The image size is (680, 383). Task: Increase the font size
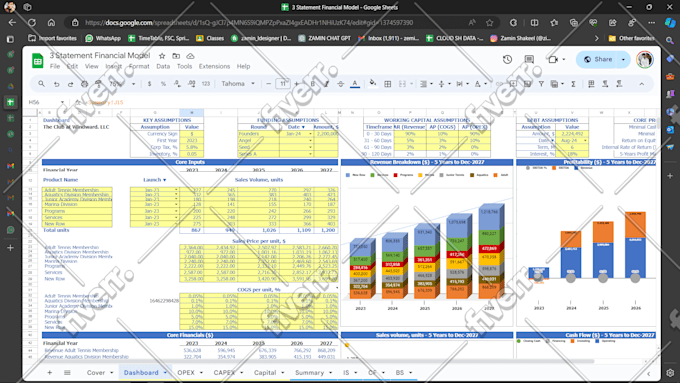tap(297, 84)
